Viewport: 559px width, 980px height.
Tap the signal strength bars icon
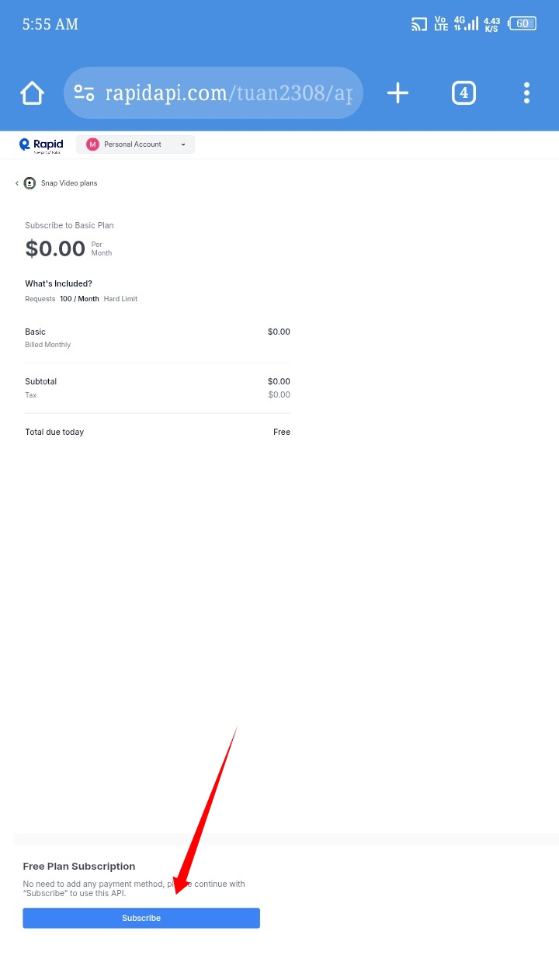click(471, 24)
